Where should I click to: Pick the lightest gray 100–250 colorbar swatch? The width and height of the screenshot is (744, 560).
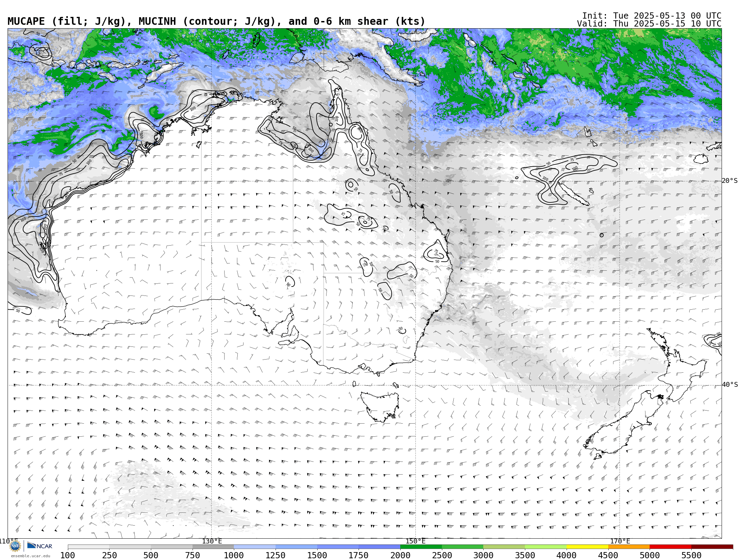[x=89, y=547]
